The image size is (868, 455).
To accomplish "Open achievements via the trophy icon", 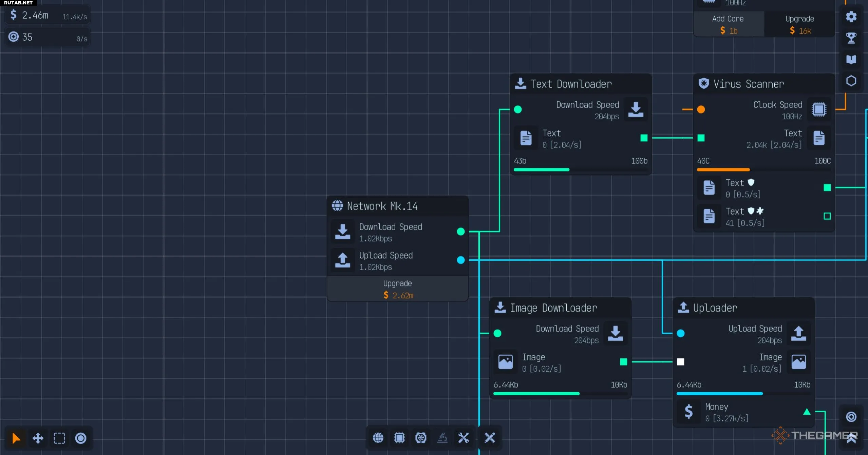I will [x=851, y=38].
